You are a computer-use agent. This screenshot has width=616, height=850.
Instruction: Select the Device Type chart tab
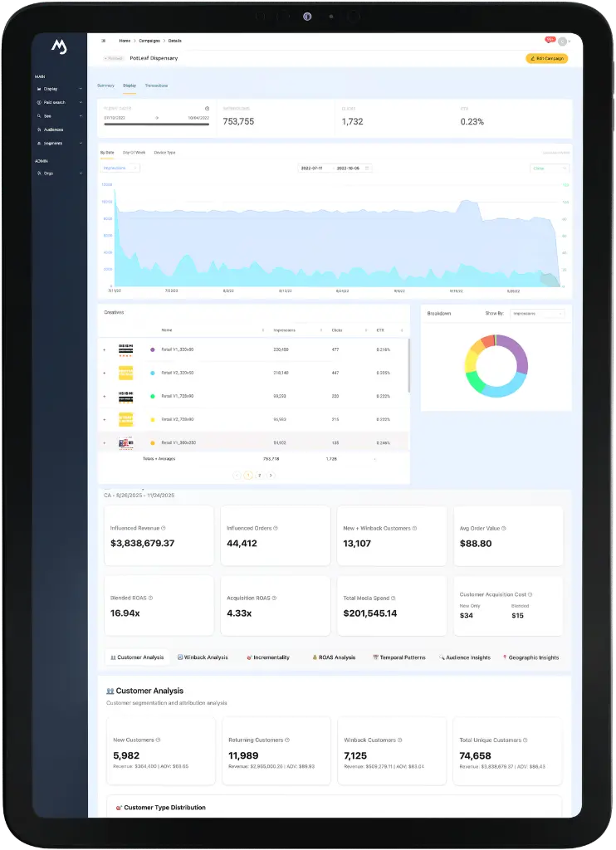click(164, 153)
